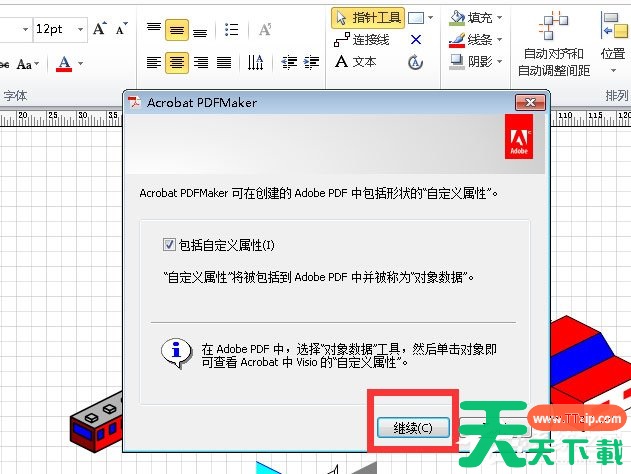The height and width of the screenshot is (474, 631).
Task: Align text right in the paragraph group
Action: click(x=201, y=62)
